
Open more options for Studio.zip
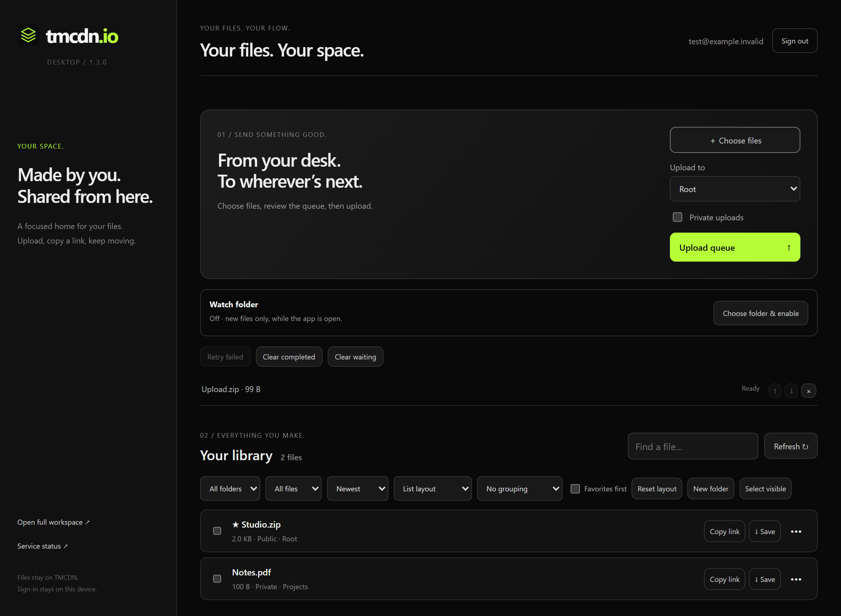click(x=796, y=531)
